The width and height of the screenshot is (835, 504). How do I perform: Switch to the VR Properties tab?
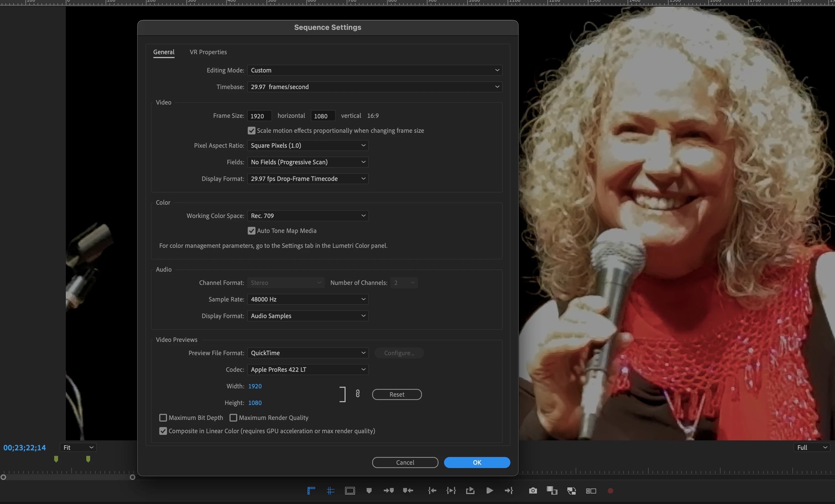[x=208, y=52]
